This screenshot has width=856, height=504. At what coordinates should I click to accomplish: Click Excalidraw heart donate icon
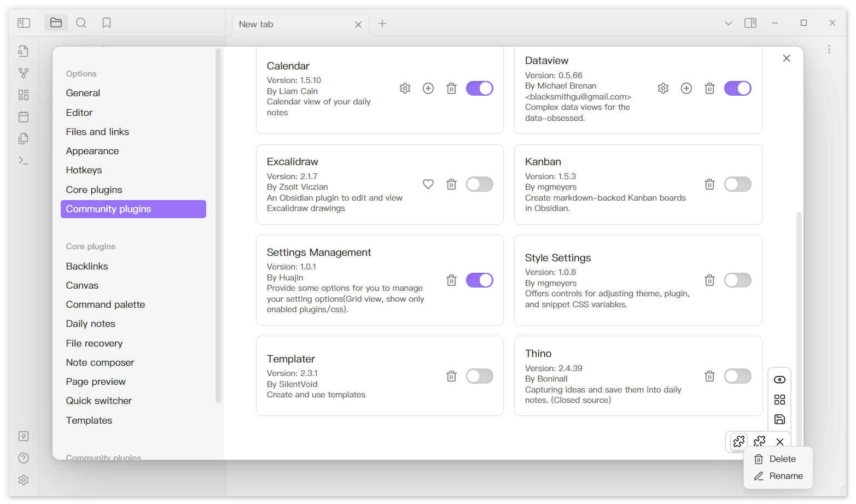(x=428, y=184)
